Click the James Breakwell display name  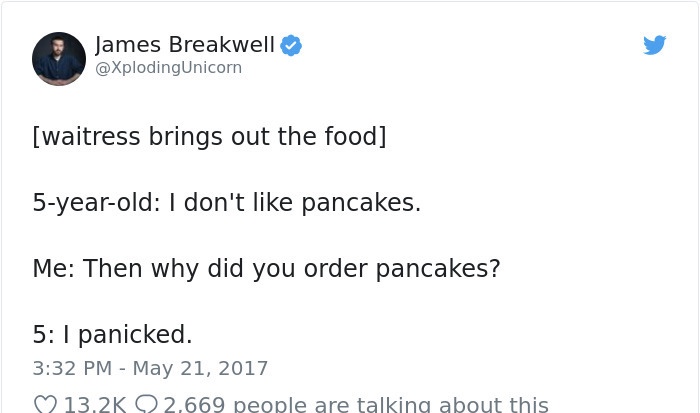[x=185, y=45]
